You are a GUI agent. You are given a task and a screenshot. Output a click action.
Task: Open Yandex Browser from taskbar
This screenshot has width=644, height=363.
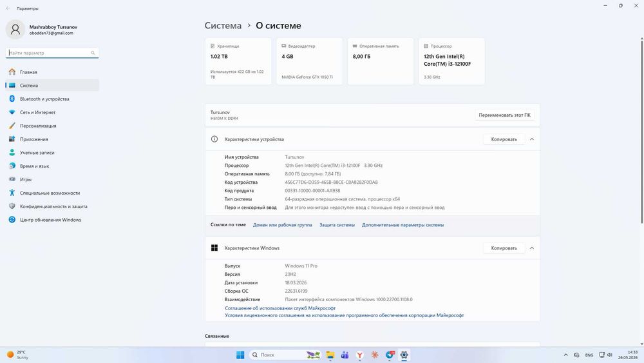click(360, 355)
